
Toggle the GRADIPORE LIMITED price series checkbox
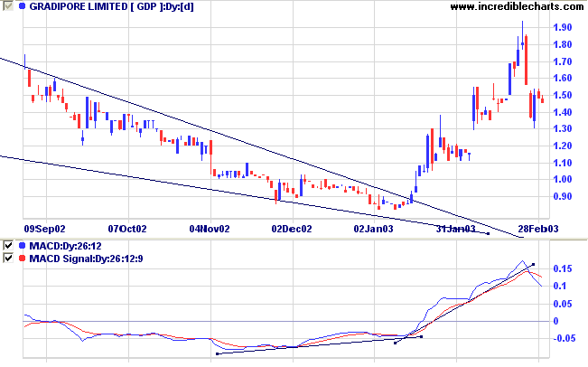8,6
